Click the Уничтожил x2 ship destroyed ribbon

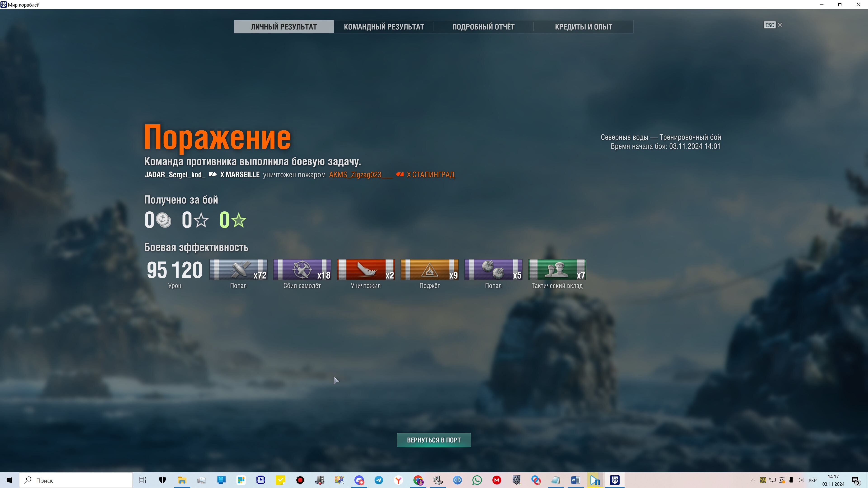[366, 270]
